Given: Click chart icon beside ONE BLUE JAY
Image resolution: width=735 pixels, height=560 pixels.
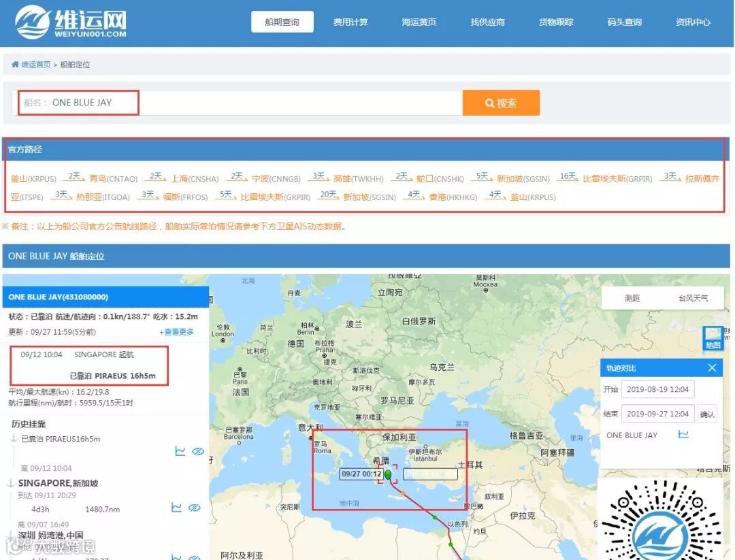Looking at the screenshot, I should [x=683, y=434].
